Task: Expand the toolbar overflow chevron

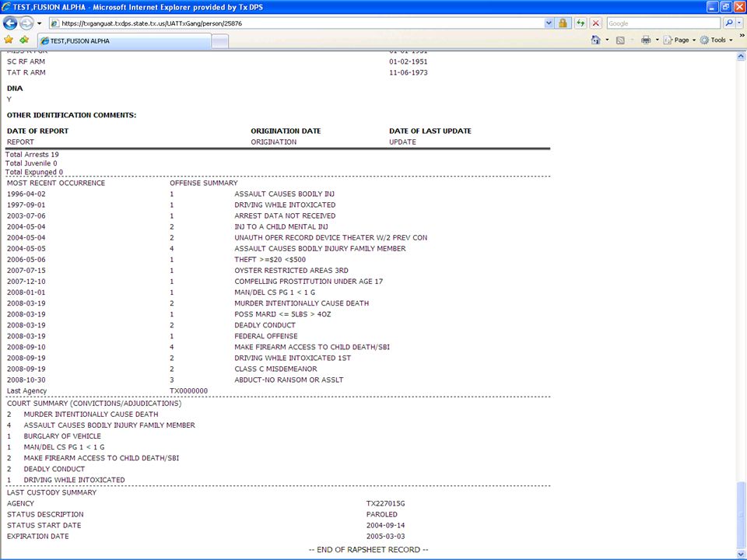Action: pos(742,37)
